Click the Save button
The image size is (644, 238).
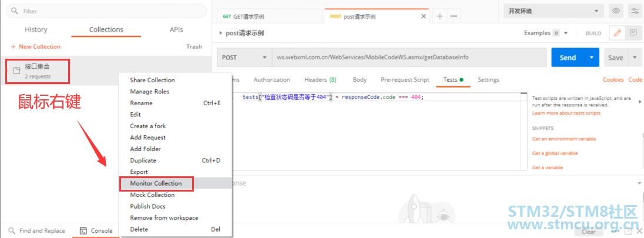616,58
